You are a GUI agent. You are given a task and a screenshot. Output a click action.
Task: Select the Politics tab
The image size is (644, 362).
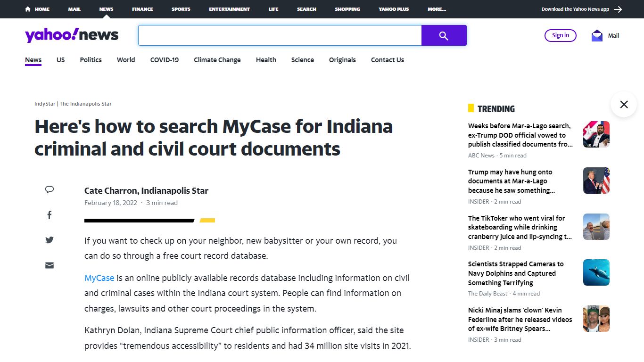91,60
